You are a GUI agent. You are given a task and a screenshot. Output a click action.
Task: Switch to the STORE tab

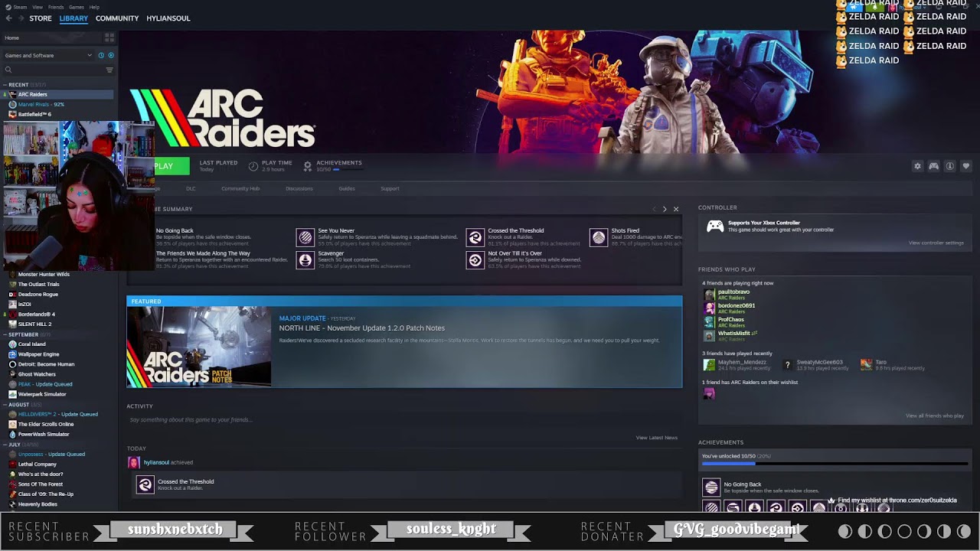41,18
